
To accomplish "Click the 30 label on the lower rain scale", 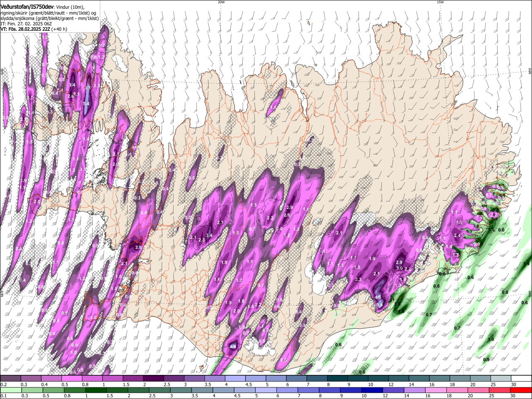I will 513,396.
